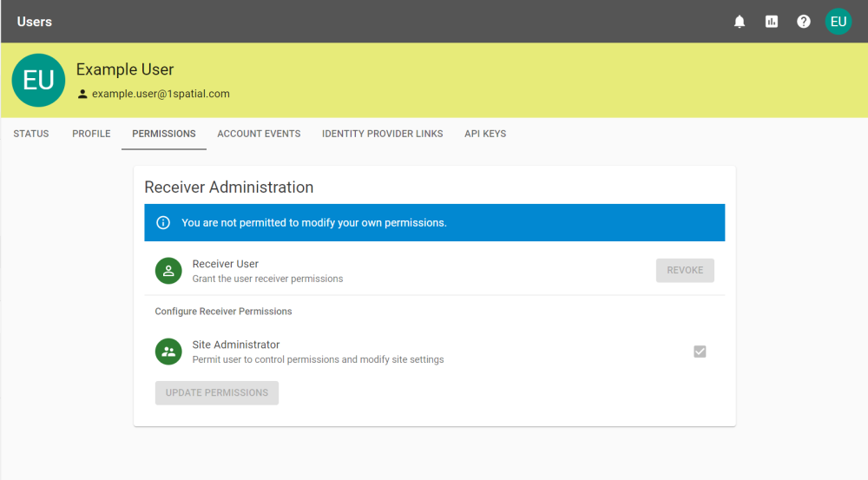Click 'Permit user to control permissions' description
The image size is (868, 480).
click(x=318, y=359)
